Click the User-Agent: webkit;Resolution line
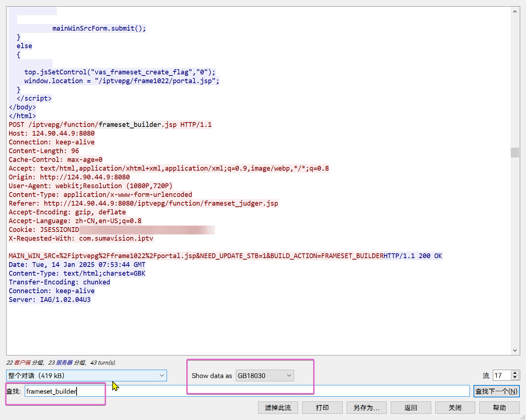The height and width of the screenshot is (420, 526). (91, 186)
